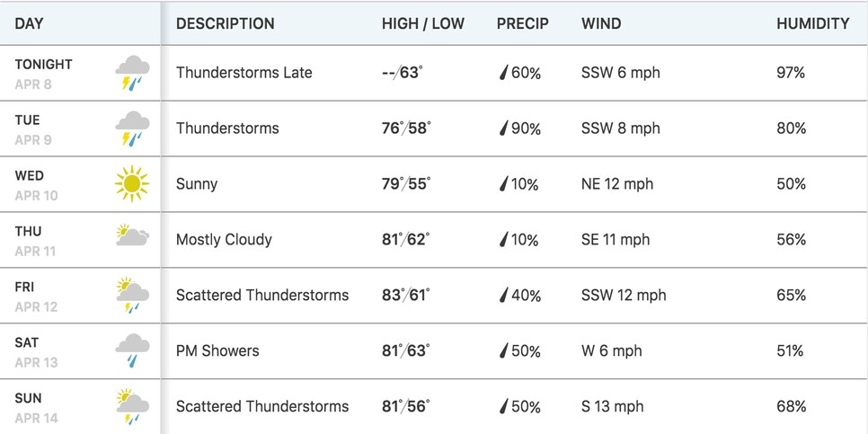868x434 pixels.
Task: Select the HIGH / LOW column header
Action: (423, 23)
